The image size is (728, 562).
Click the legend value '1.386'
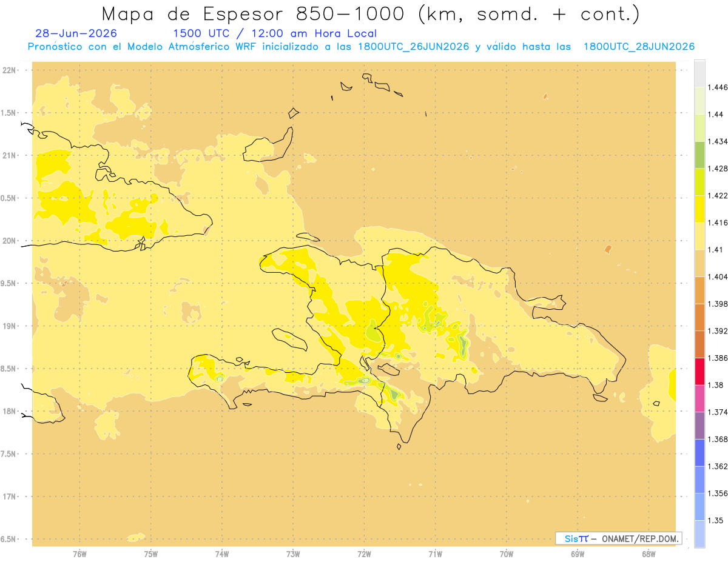(x=719, y=358)
